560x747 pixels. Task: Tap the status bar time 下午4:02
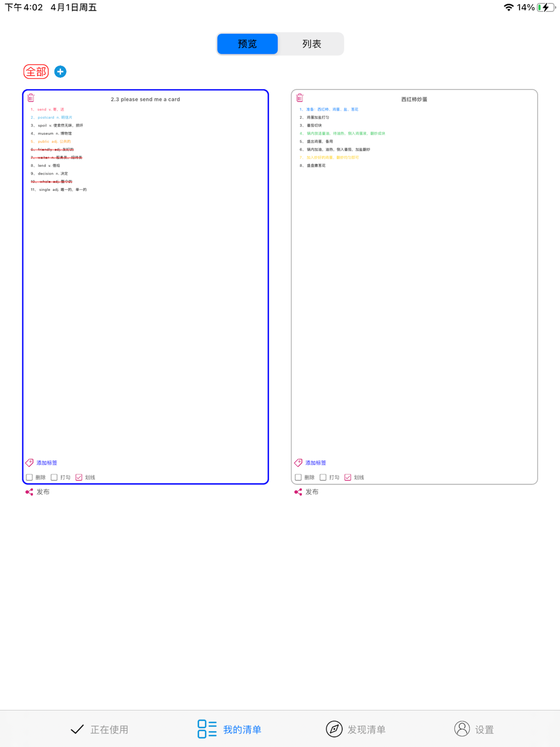(x=24, y=7)
